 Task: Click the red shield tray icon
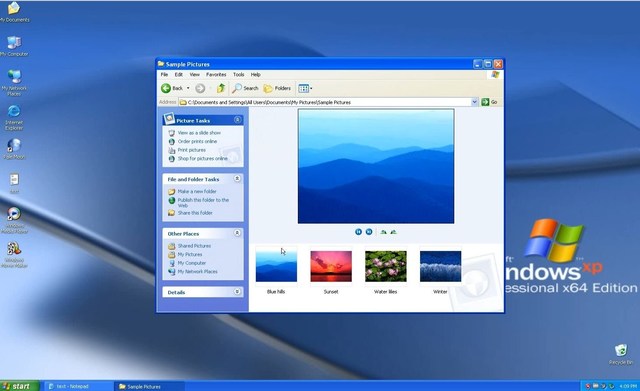[x=588, y=386]
